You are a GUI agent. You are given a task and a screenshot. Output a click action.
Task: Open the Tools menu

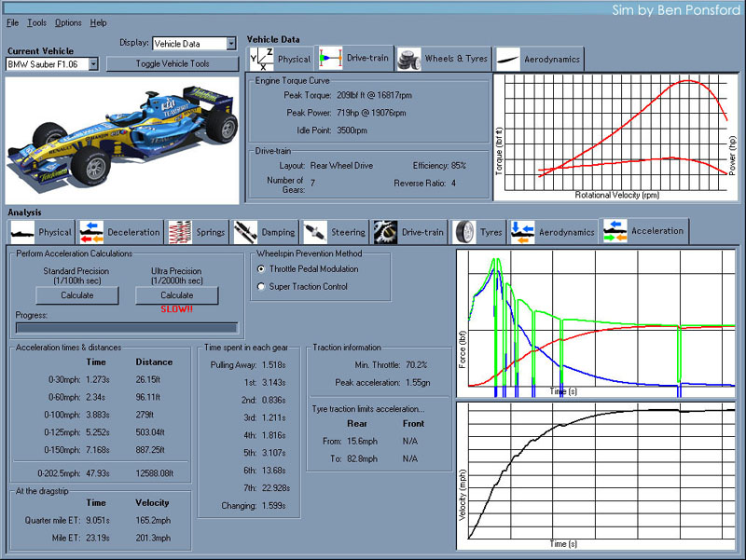coord(36,22)
